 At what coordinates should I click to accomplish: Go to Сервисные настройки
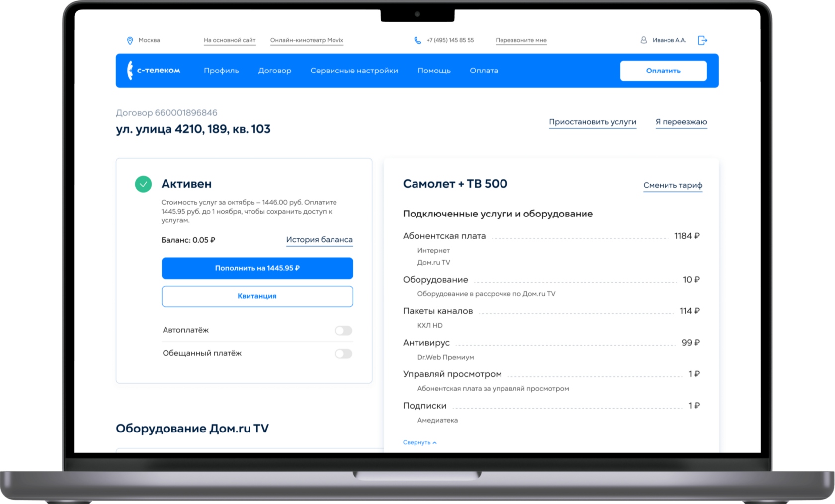(x=354, y=71)
